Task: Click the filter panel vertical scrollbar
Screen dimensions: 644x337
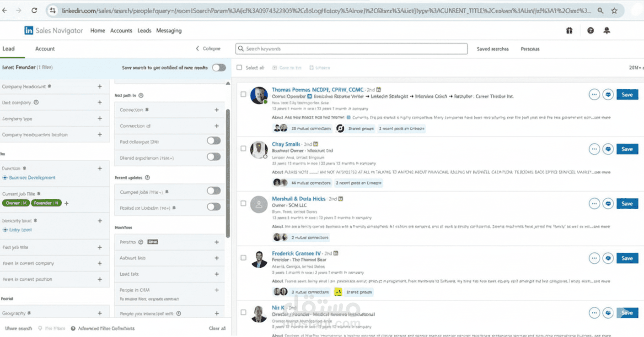Action: tap(228, 174)
